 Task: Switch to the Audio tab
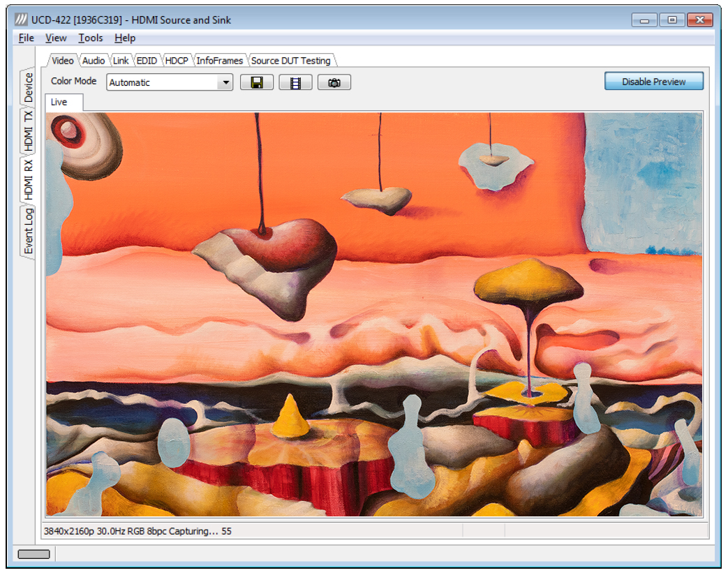pyautogui.click(x=94, y=61)
